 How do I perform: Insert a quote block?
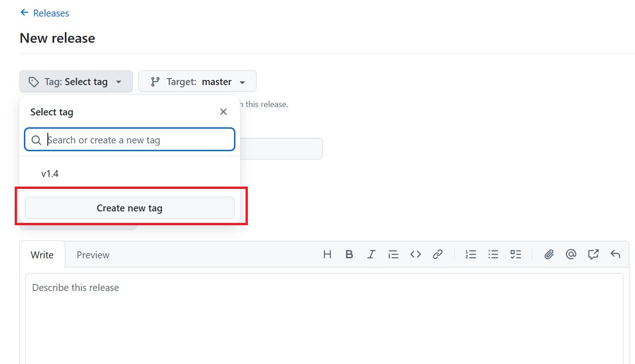[394, 254]
